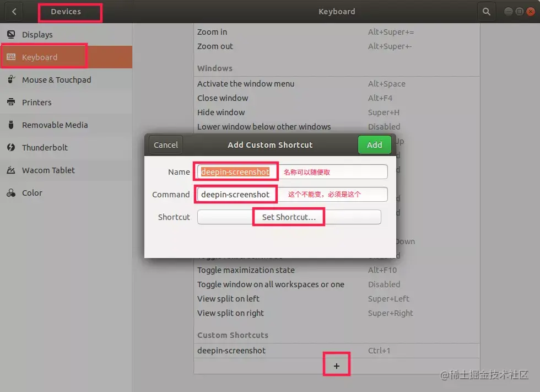This screenshot has height=392, width=540.
Task: Open the Mouse & Touchpad panel
Action: click(66, 79)
